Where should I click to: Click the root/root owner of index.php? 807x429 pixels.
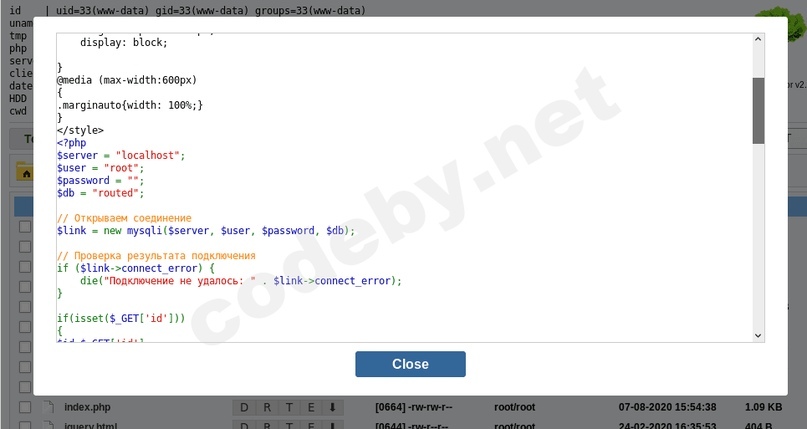coord(515,407)
